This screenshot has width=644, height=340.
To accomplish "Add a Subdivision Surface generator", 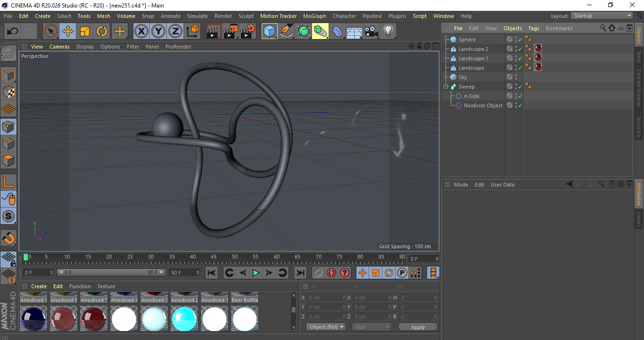I will 304,32.
